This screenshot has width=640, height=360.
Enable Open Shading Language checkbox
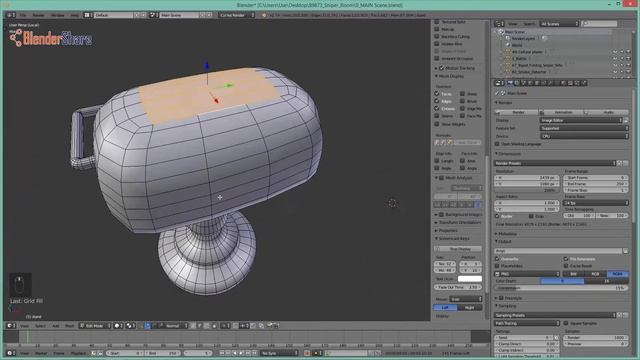(497, 144)
